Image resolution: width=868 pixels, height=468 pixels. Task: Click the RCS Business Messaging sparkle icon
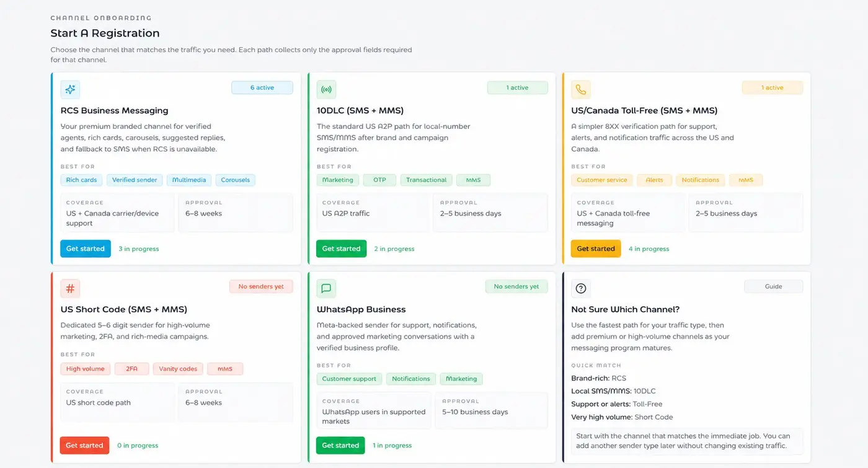(70, 89)
